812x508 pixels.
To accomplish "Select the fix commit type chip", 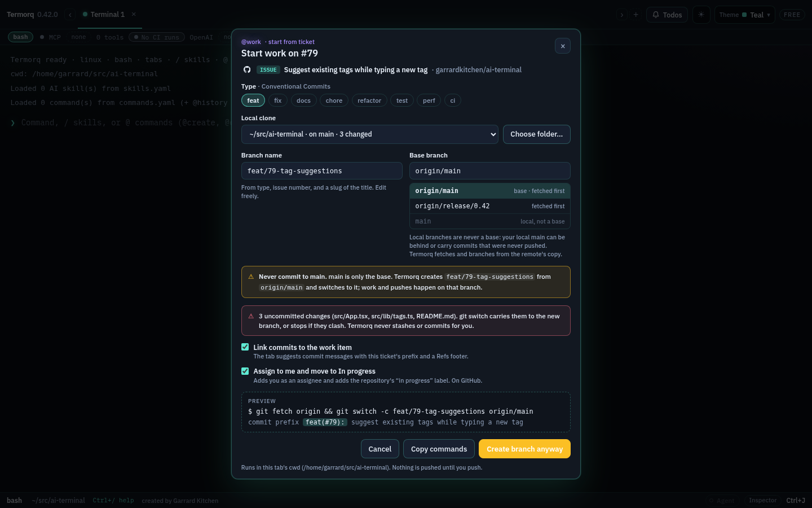I will [278, 100].
